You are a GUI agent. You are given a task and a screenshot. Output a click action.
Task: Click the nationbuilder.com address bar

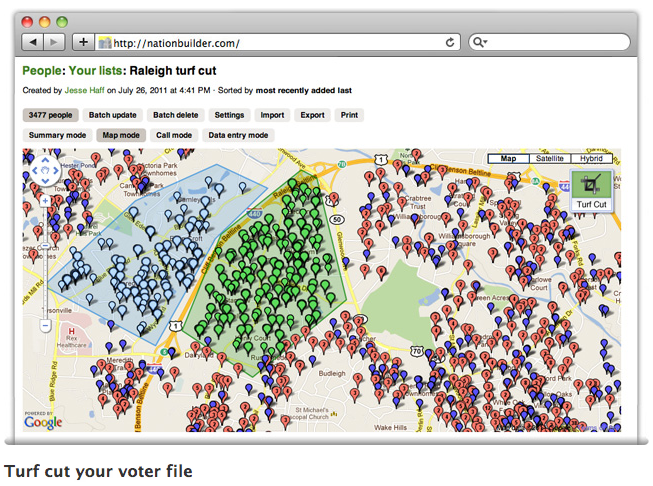tap(270, 43)
